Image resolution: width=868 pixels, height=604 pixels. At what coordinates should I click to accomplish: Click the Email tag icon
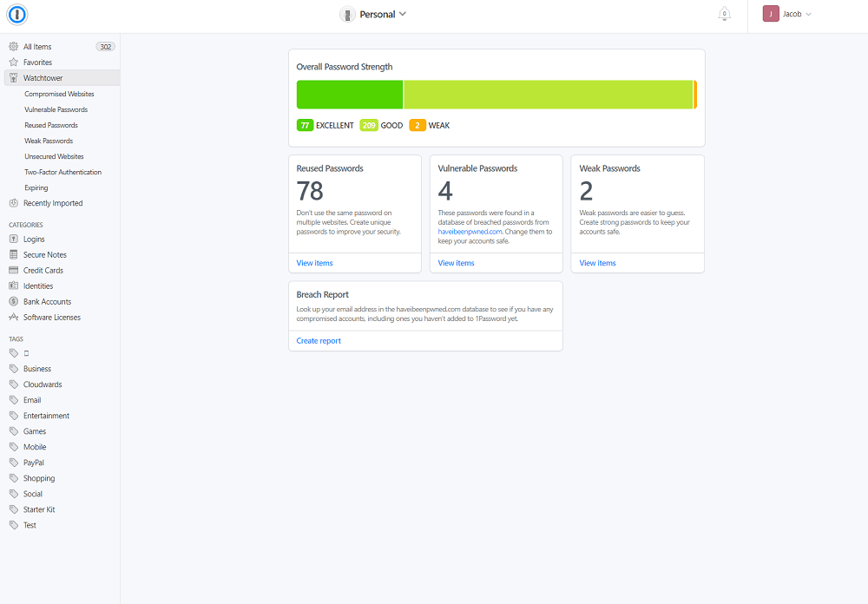(14, 400)
